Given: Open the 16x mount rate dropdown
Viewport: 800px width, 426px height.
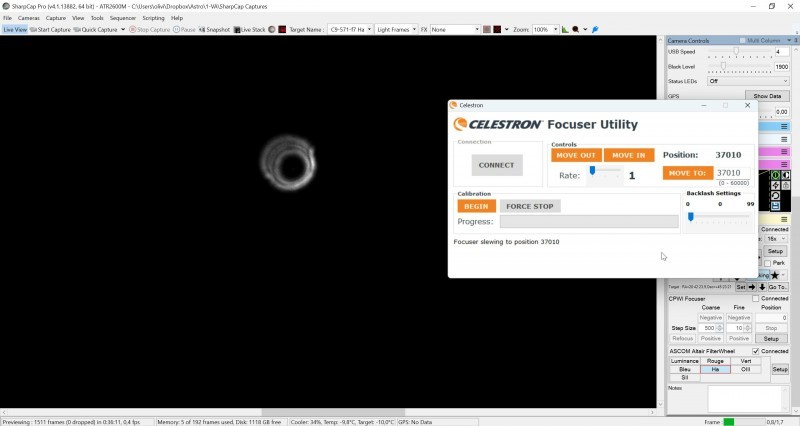Looking at the screenshot, I should click(777, 239).
